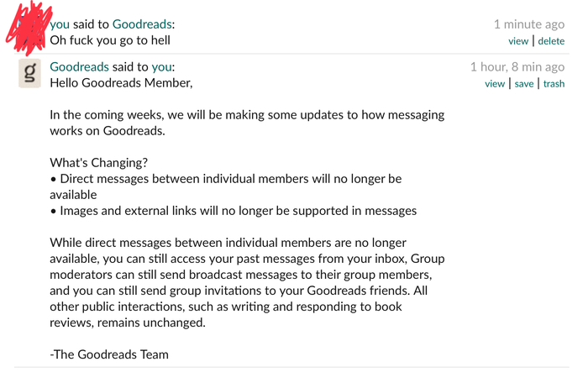Click the "1 minute ago" timestamp
The image size is (588, 388).
click(528, 24)
